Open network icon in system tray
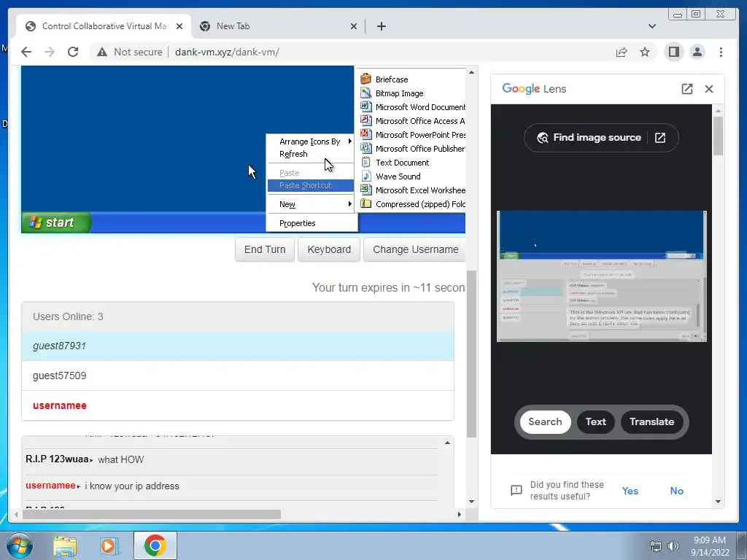Screen dimensions: 747x560 coord(656,546)
